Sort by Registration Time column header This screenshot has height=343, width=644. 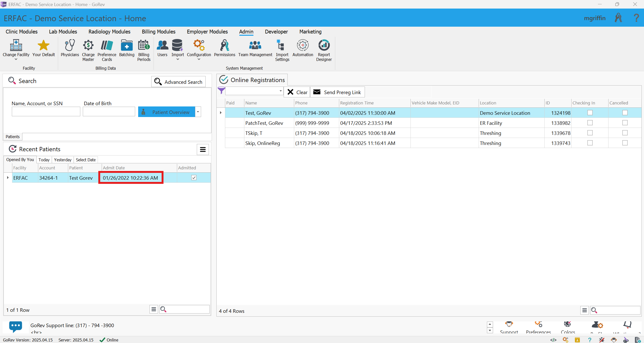(x=374, y=103)
